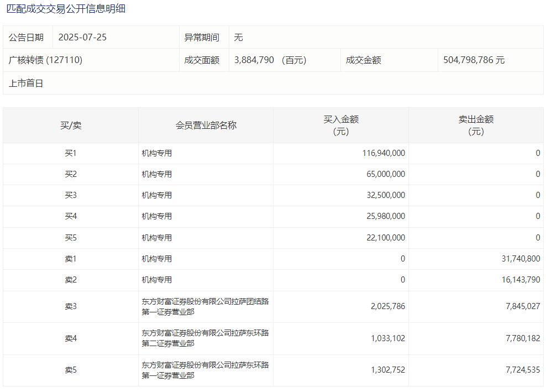Click the bond name 广核转债 (127110)
The height and width of the screenshot is (392, 546).
[45, 60]
